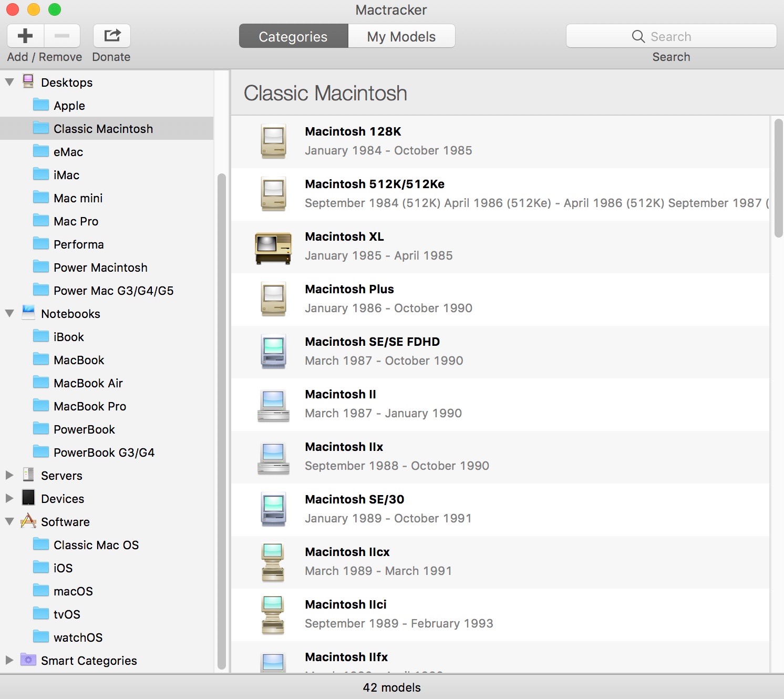
Task: Select the Software app icon
Action: click(28, 521)
